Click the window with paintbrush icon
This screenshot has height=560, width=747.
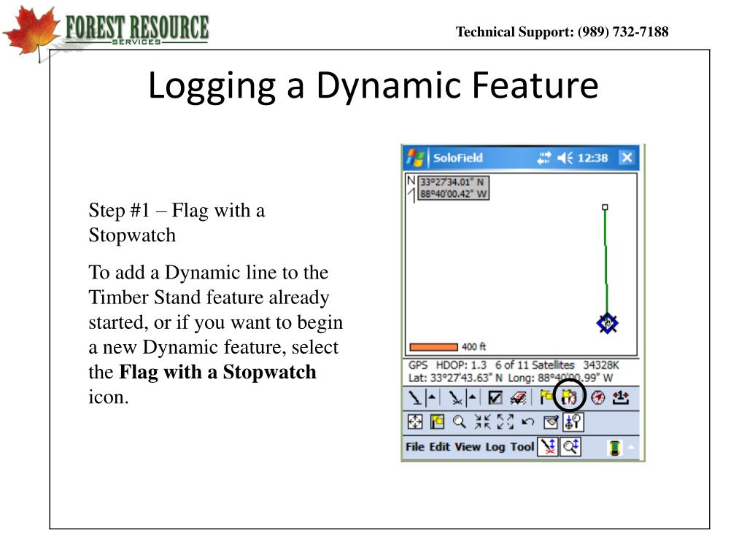(550, 422)
